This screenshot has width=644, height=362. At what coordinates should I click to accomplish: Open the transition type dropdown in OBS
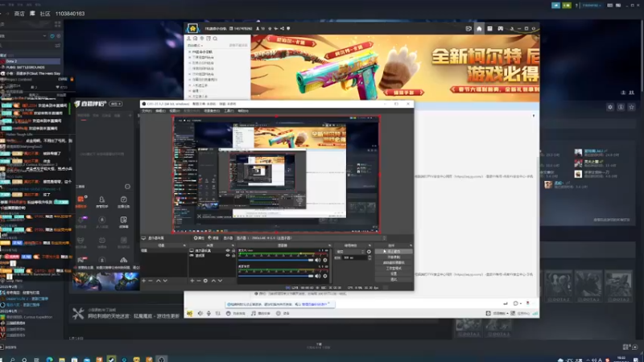tap(349, 252)
